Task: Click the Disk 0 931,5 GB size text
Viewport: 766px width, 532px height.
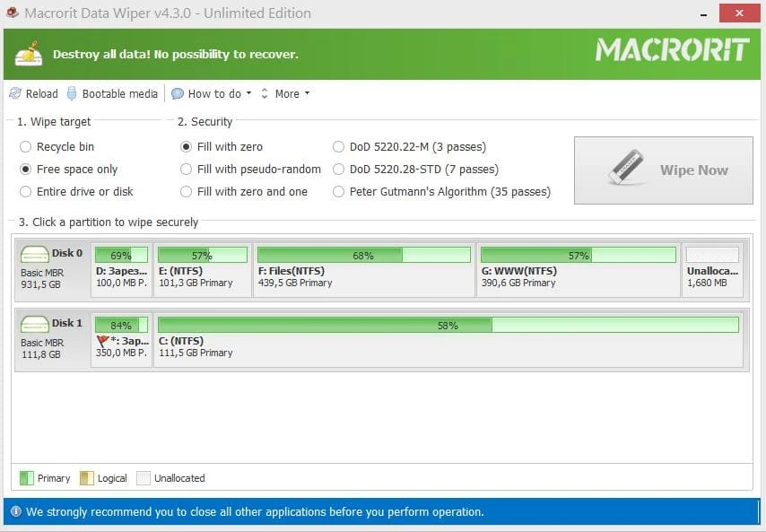Action: [x=40, y=284]
